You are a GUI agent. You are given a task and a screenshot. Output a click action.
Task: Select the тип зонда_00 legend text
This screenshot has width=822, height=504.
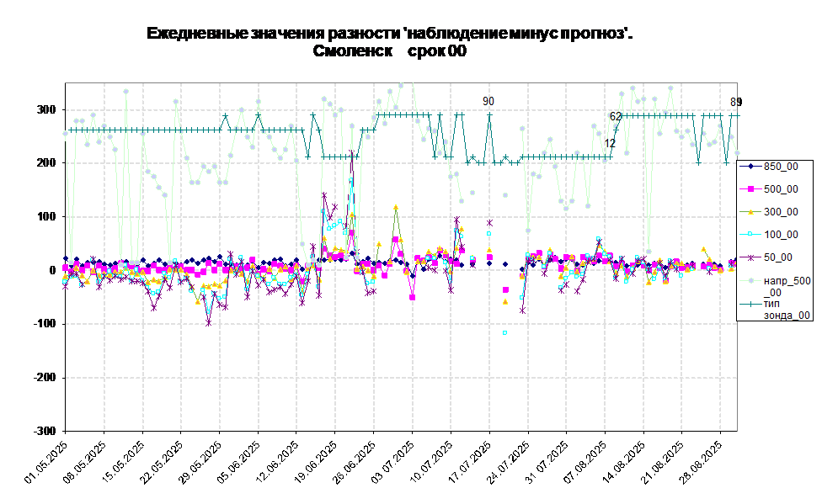pyautogui.click(x=787, y=309)
